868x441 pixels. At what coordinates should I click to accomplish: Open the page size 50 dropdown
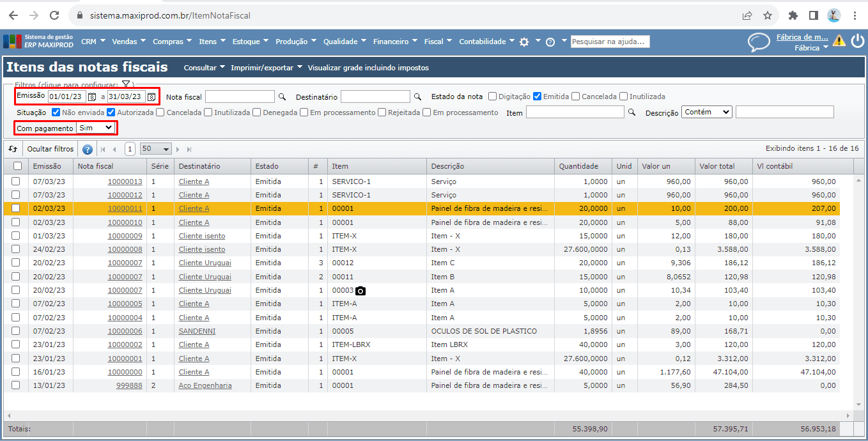(156, 149)
